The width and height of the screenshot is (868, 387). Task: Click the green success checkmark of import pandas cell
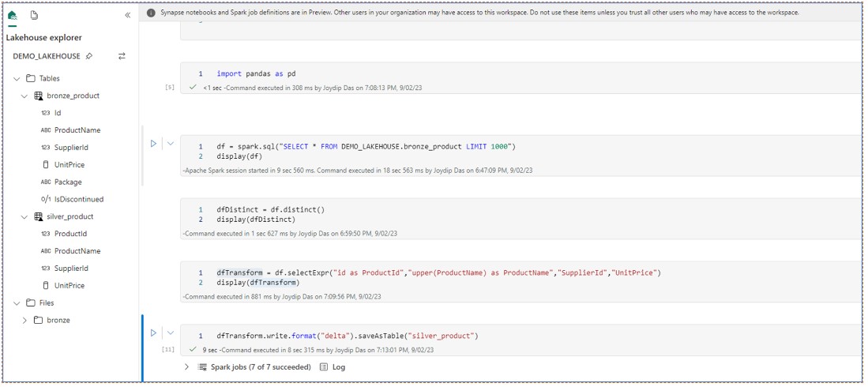coord(193,88)
